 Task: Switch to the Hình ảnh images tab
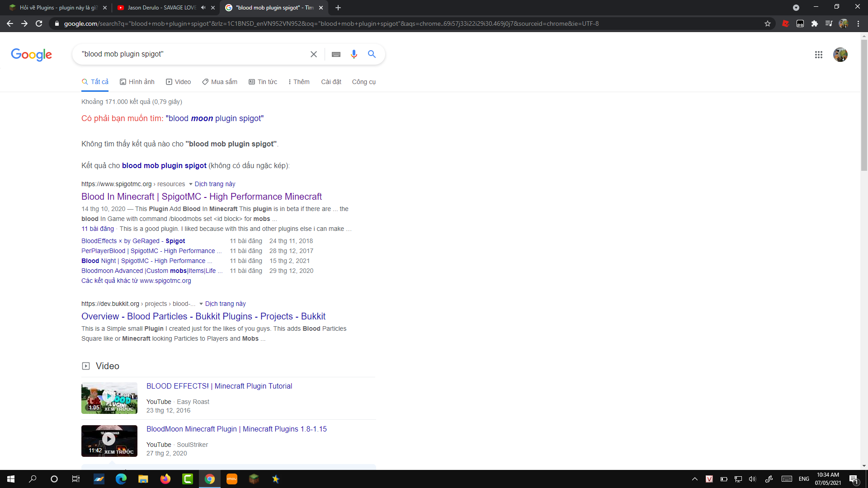point(137,82)
